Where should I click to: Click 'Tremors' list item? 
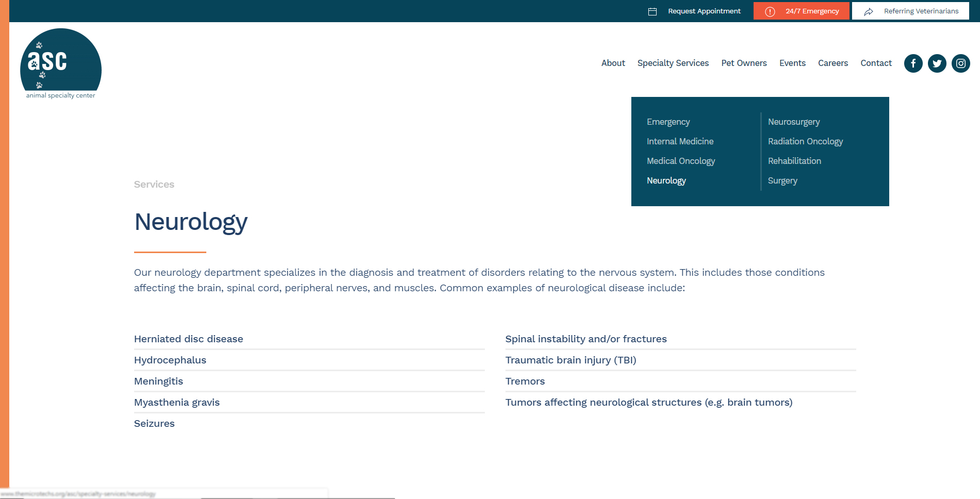(525, 381)
